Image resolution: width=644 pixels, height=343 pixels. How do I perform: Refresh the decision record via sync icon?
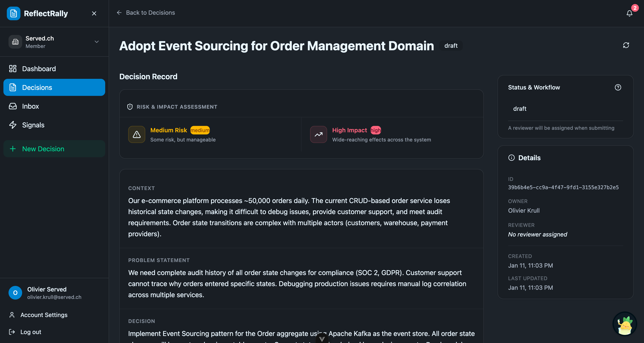point(626,45)
